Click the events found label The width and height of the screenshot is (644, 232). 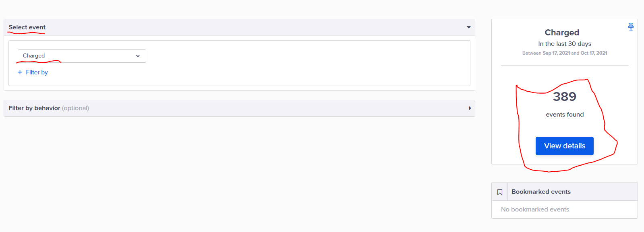565,115
